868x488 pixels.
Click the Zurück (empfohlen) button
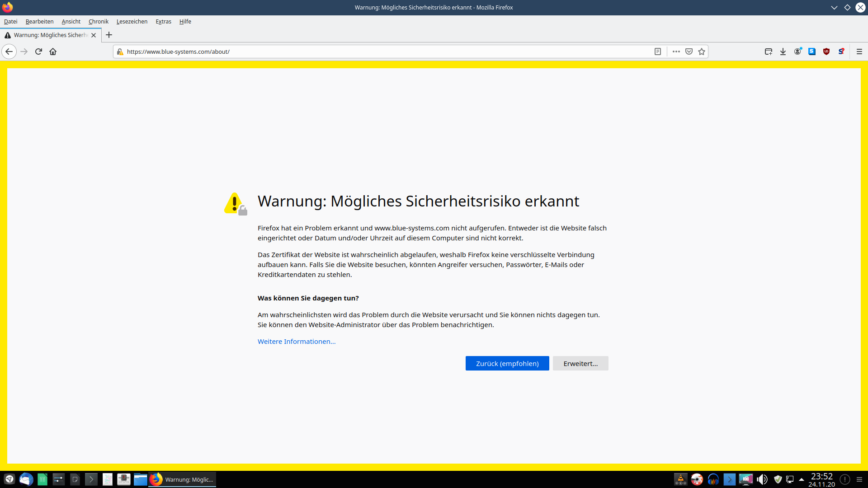tap(507, 363)
